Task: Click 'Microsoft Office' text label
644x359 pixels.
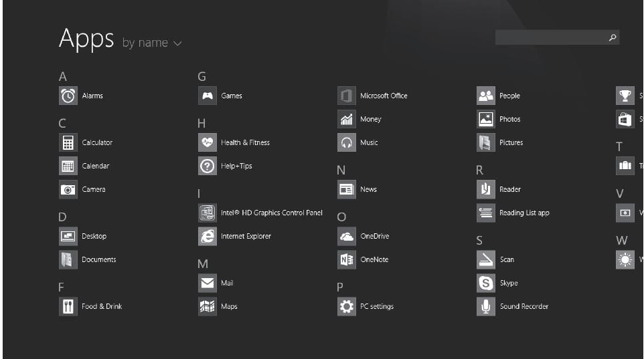Action: coord(384,96)
